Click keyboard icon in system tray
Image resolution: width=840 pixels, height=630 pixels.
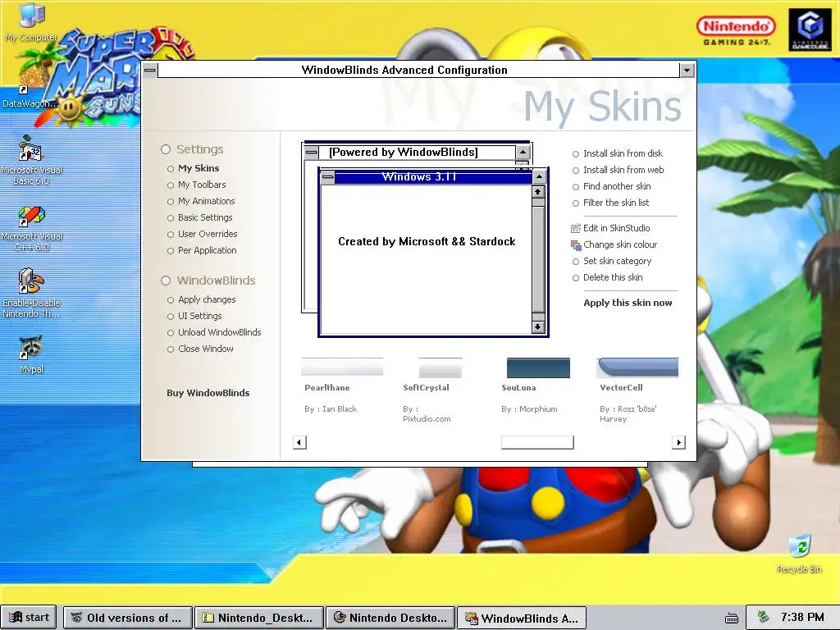pos(731,618)
